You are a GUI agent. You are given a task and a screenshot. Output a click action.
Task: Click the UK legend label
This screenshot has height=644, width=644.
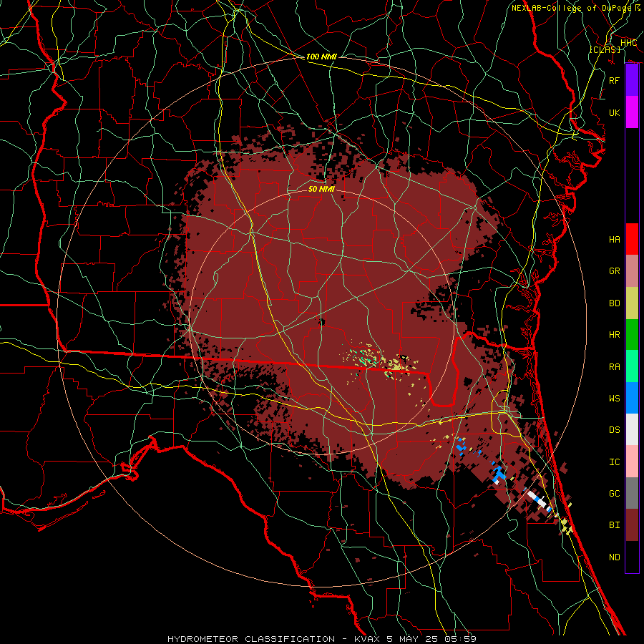point(615,112)
